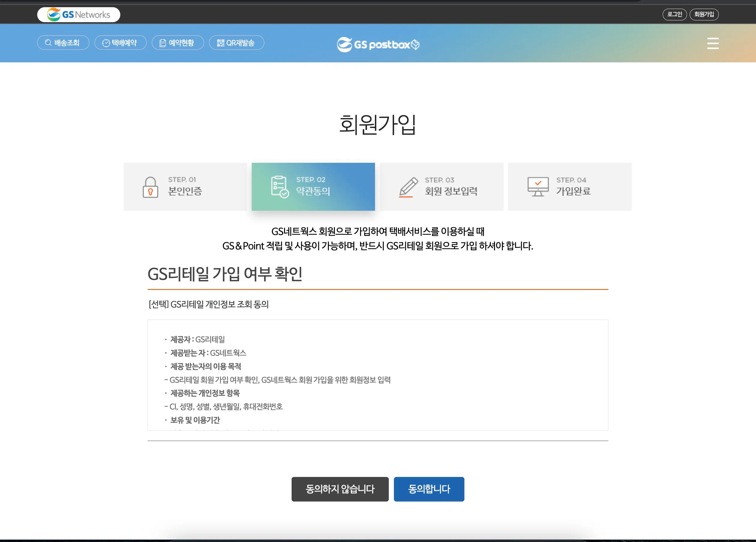The image size is (756, 542).
Task: Click the [선택] GS리테일 개인정보 조회 동의 label
Action: pyautogui.click(x=209, y=304)
